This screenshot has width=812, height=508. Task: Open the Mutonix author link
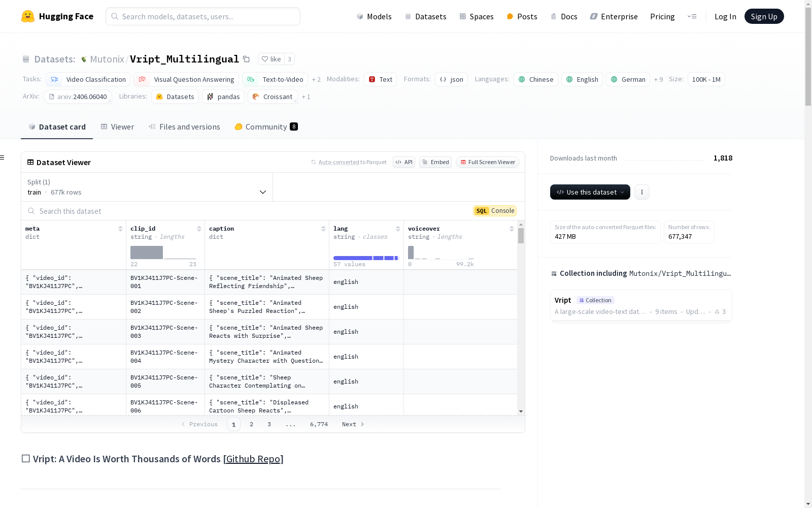coord(107,59)
